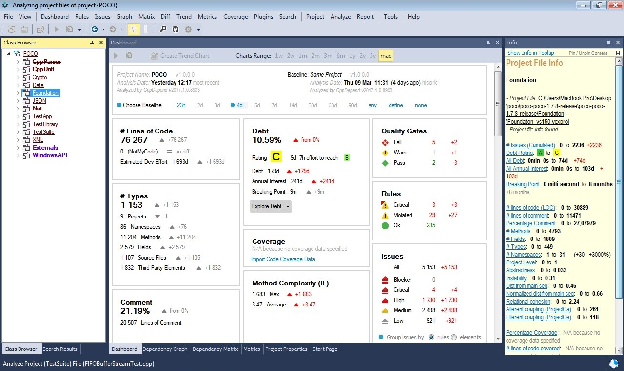This screenshot has width=624, height=371.
Task: Click the highlighted yellow toolbar icon
Action: (134, 29)
